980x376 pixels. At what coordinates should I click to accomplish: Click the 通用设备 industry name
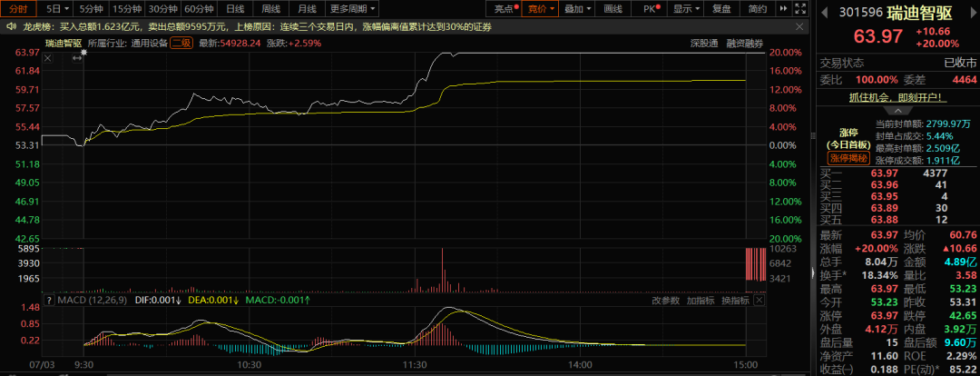(150, 44)
